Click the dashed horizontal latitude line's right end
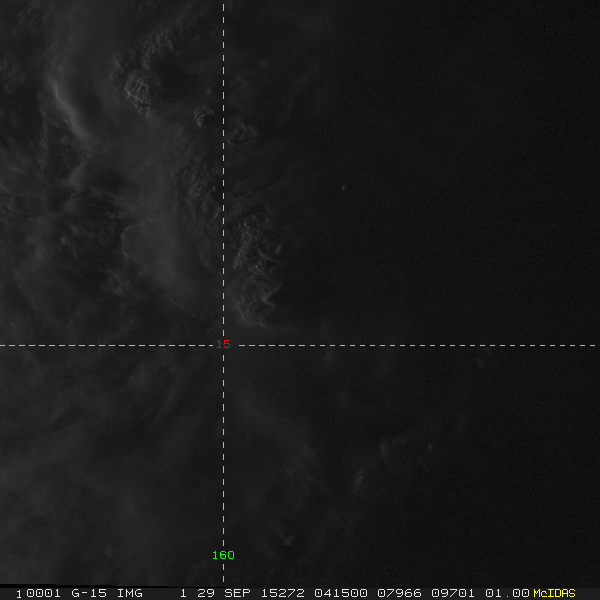600x600 pixels. click(x=594, y=345)
